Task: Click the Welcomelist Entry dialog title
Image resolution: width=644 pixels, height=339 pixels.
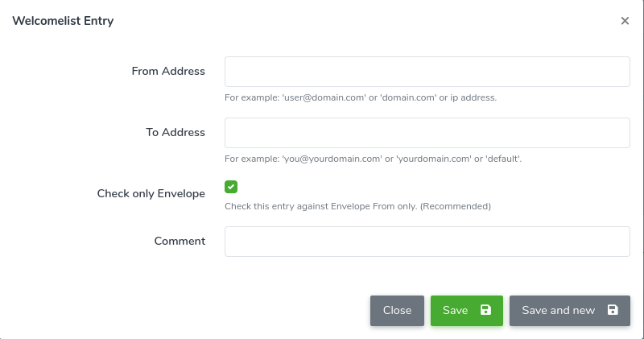Action: [x=63, y=21]
